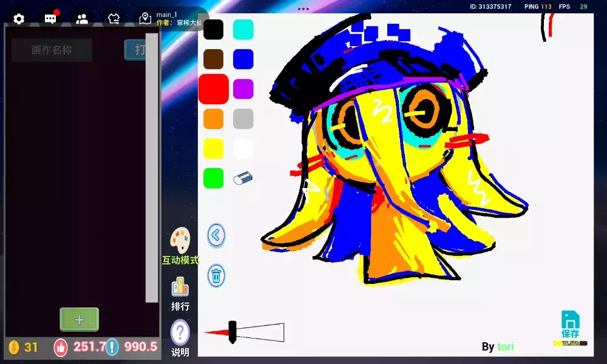Select the black color swatch

coord(213,29)
